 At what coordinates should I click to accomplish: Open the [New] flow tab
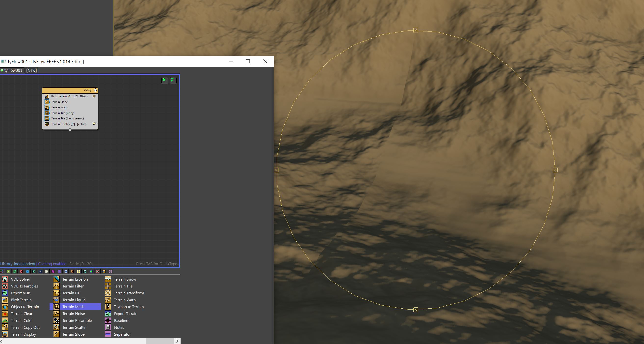[x=31, y=70]
